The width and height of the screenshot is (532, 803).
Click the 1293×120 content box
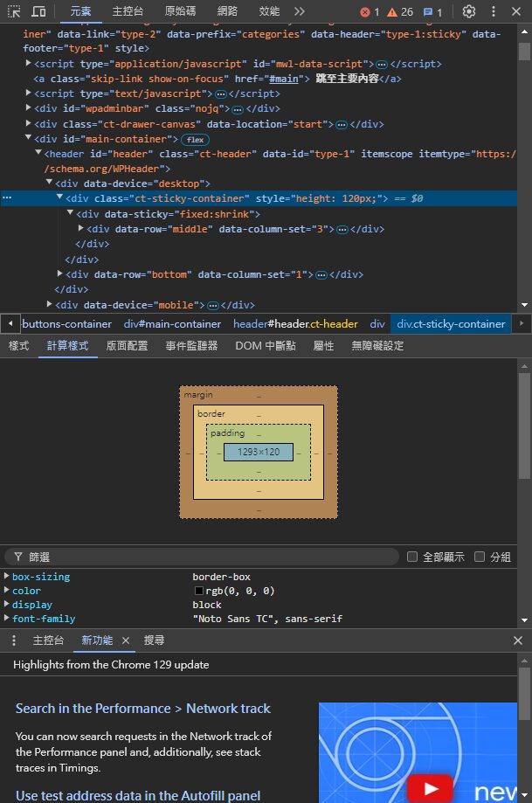259,453
